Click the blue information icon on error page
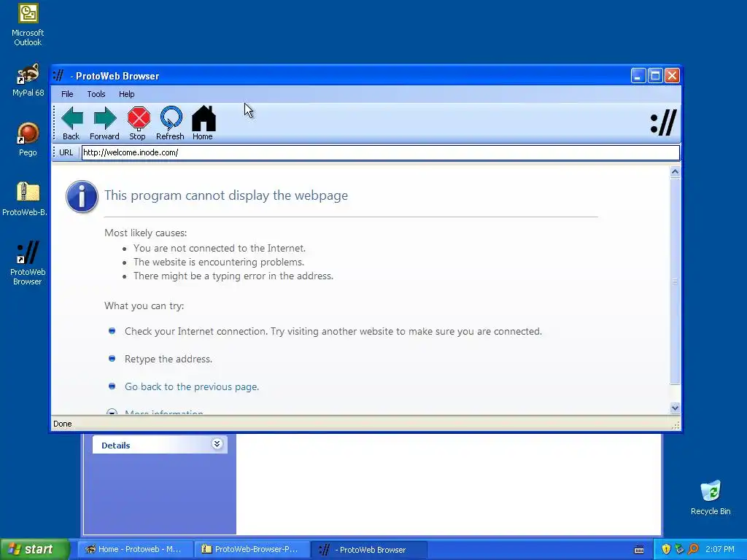The height and width of the screenshot is (560, 747). tap(82, 196)
